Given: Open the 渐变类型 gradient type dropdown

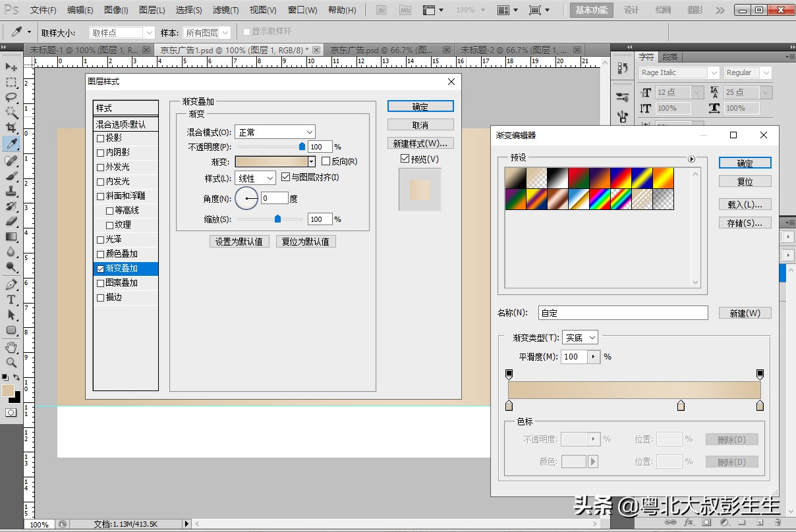Looking at the screenshot, I should tap(580, 338).
